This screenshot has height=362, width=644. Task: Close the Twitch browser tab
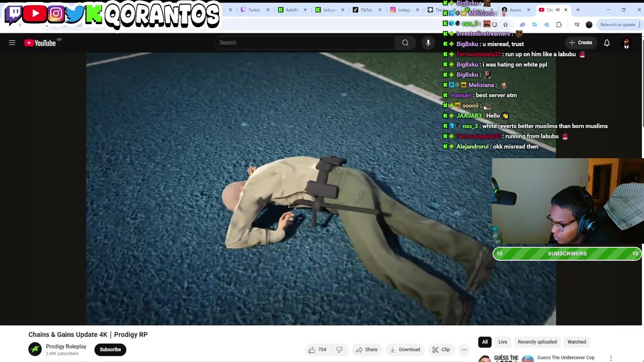[268, 10]
